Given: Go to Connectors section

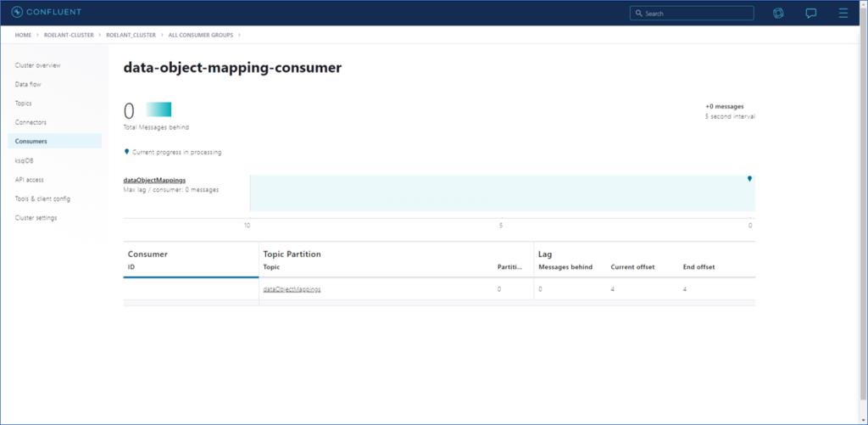Looking at the screenshot, I should point(31,122).
